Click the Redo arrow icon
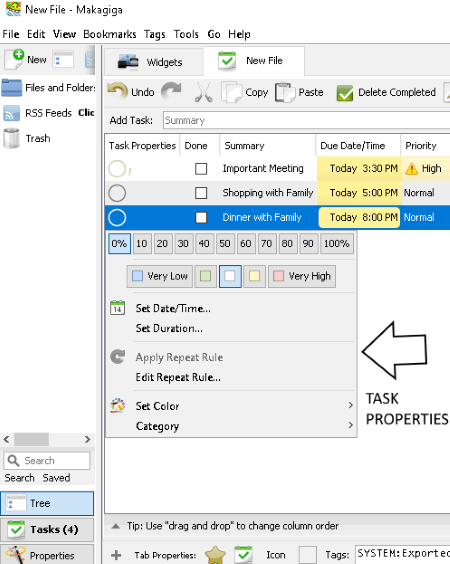 click(x=171, y=91)
